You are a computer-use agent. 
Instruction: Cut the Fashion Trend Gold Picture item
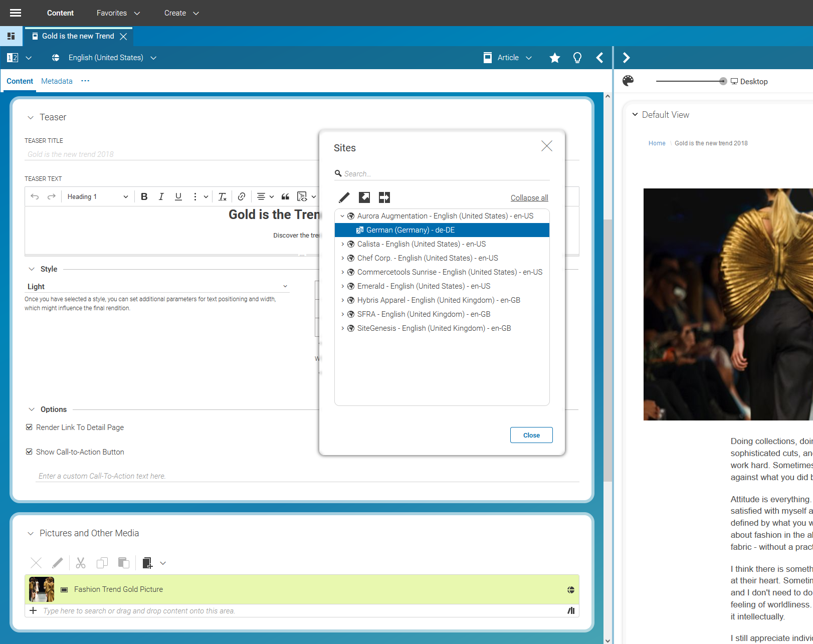coord(80,563)
